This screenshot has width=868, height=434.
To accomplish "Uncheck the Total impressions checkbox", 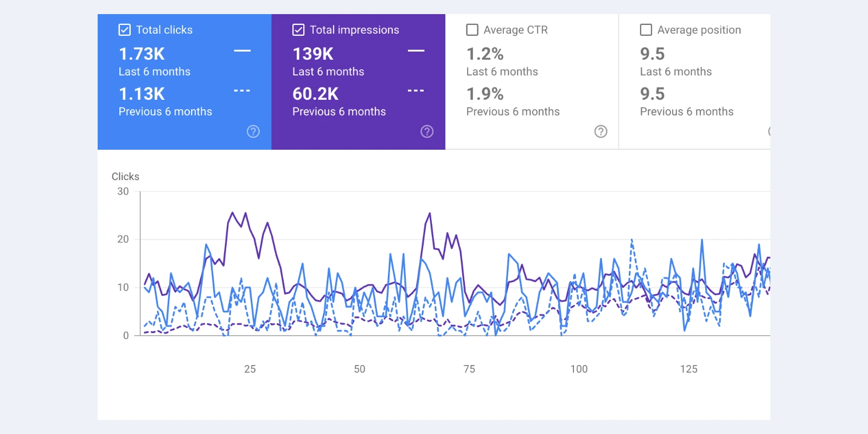I will click(x=298, y=30).
